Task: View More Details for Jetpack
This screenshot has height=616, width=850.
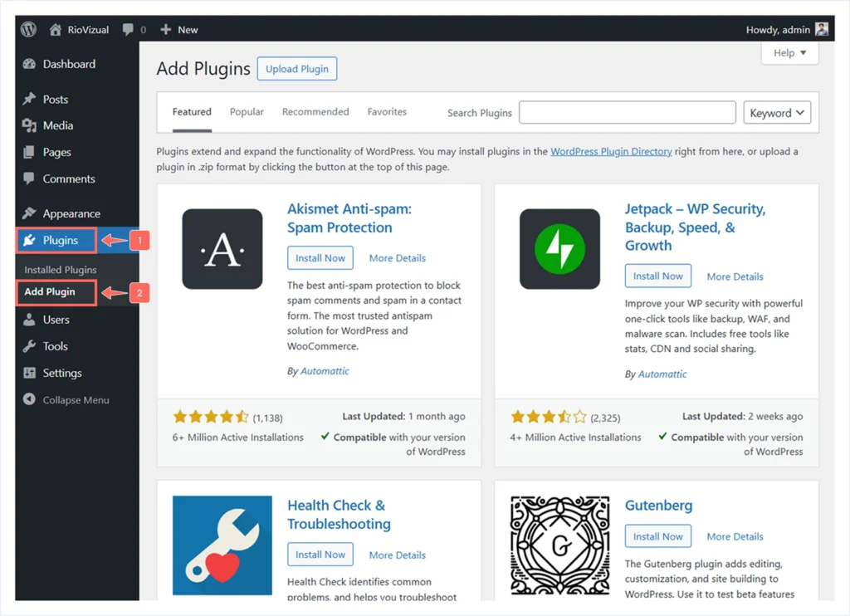Action: [735, 276]
